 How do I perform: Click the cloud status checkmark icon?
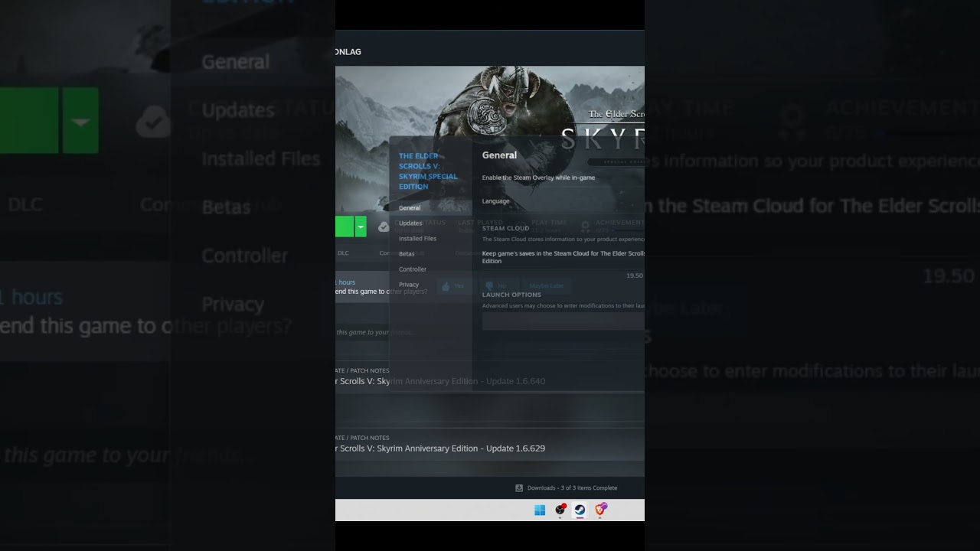[x=384, y=227]
